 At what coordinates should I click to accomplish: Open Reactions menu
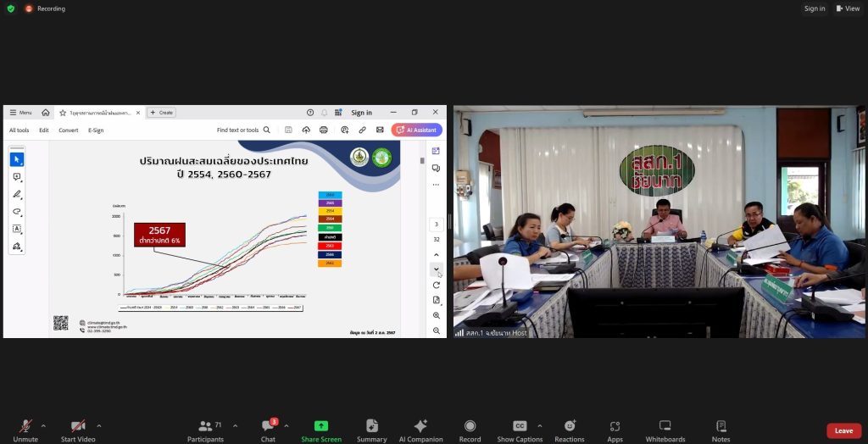click(569, 431)
